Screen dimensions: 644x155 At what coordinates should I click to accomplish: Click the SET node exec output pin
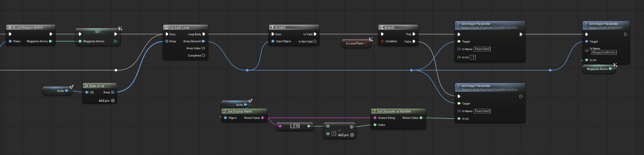point(116,34)
